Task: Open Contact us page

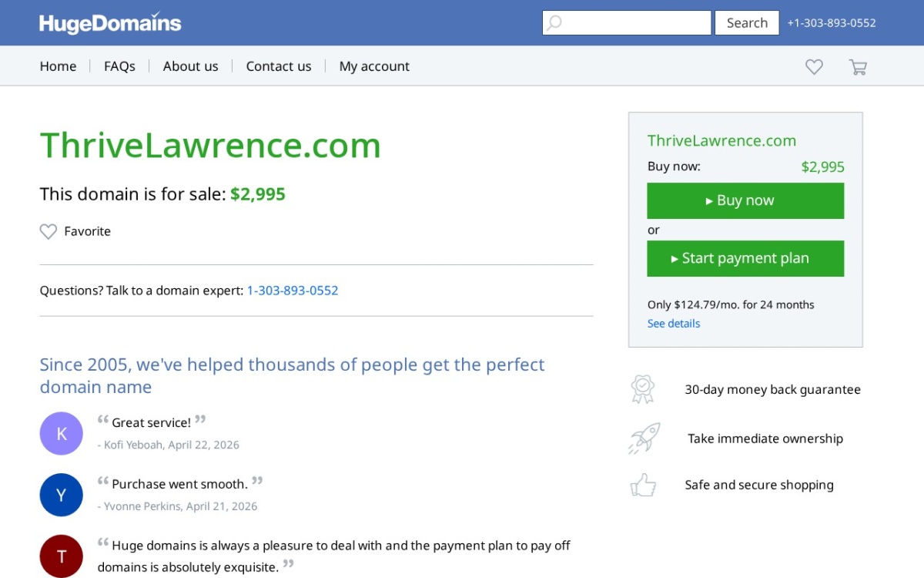Action: pyautogui.click(x=279, y=66)
